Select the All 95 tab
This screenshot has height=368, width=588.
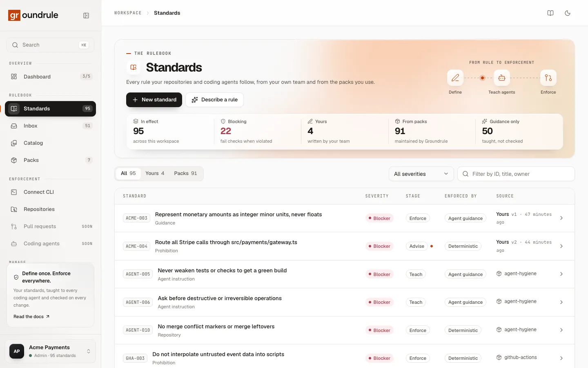click(128, 173)
